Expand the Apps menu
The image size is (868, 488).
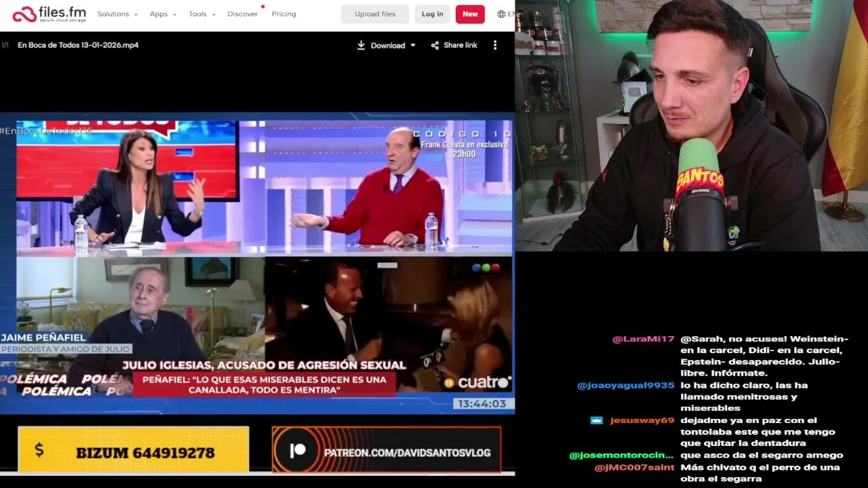coord(163,14)
